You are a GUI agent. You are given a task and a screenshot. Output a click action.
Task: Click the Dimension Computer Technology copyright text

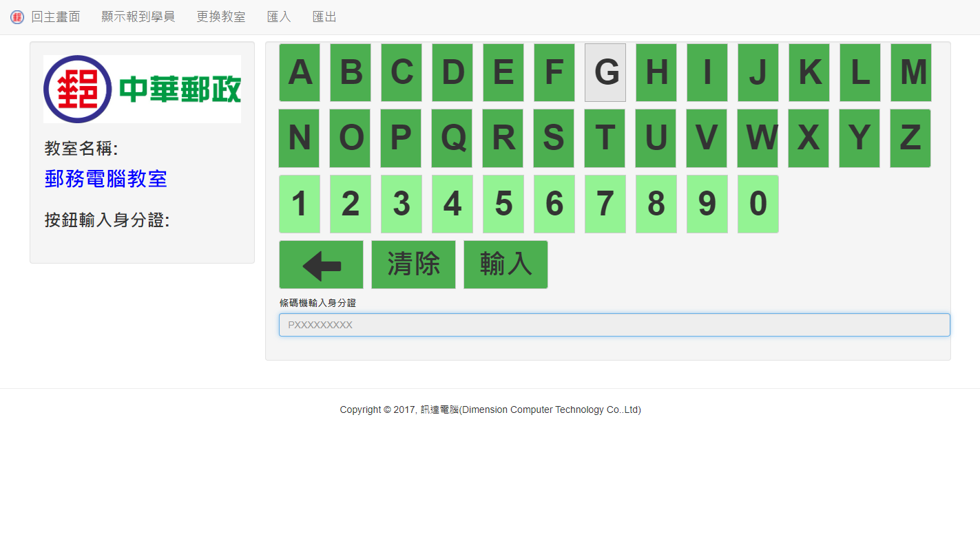pos(490,409)
